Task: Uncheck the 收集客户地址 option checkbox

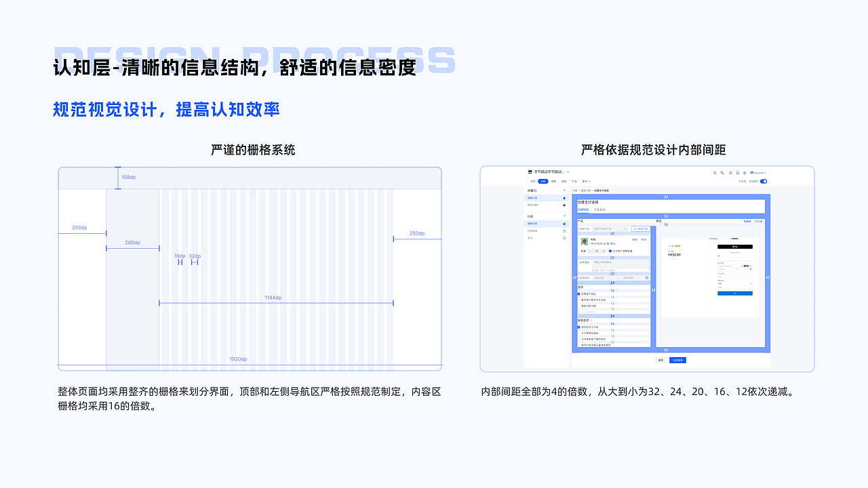Action: tap(578, 293)
